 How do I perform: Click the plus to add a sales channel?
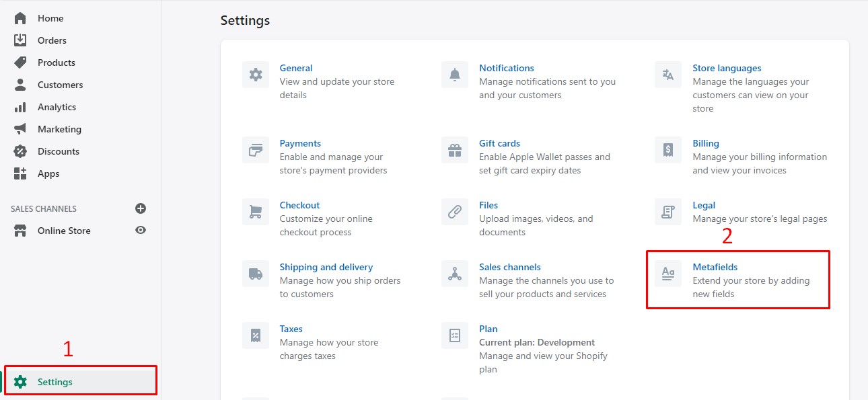[x=140, y=208]
